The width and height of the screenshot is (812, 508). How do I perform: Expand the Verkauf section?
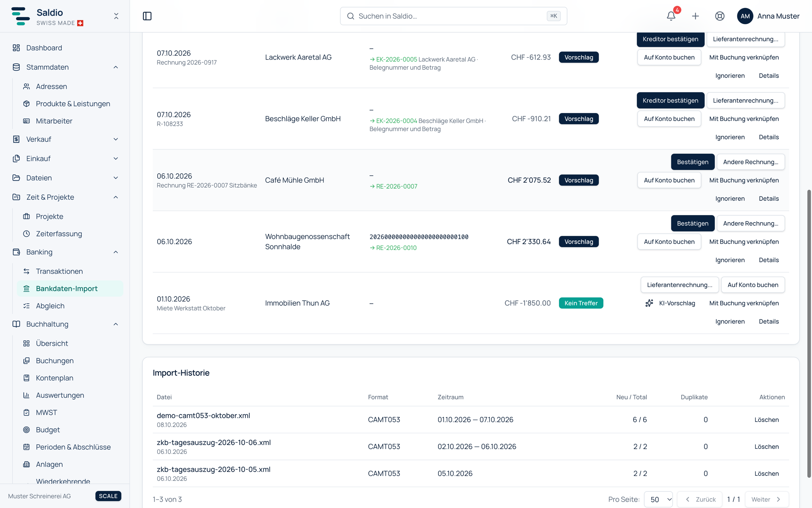pyautogui.click(x=116, y=139)
